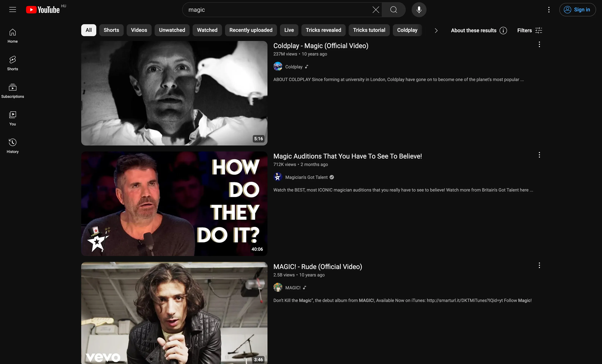Image resolution: width=602 pixels, height=364 pixels.
Task: Click the verified badge beside Magician's Got Talent
Action: (332, 177)
